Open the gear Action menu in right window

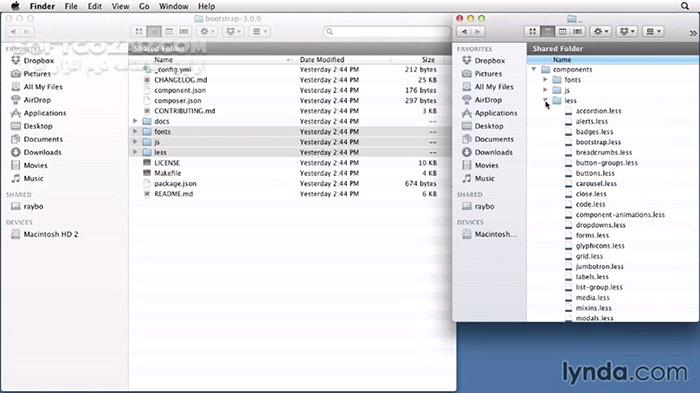[x=600, y=31]
